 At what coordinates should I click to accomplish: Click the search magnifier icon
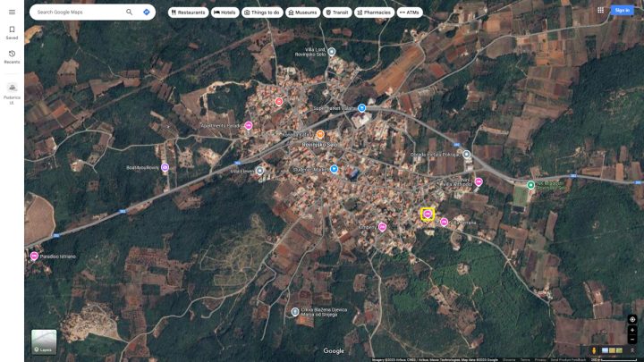[x=130, y=12]
